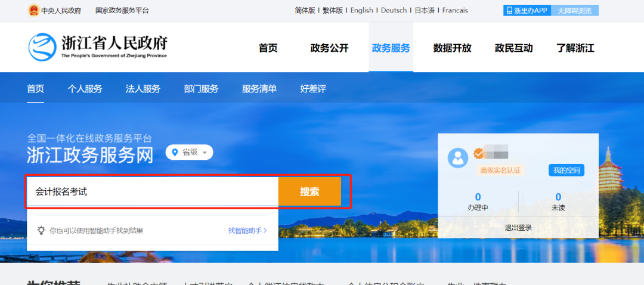Image resolution: width=644 pixels, height=285 pixels.
Task: Click the phone icon in 浙里办APP button
Action: [x=509, y=10]
